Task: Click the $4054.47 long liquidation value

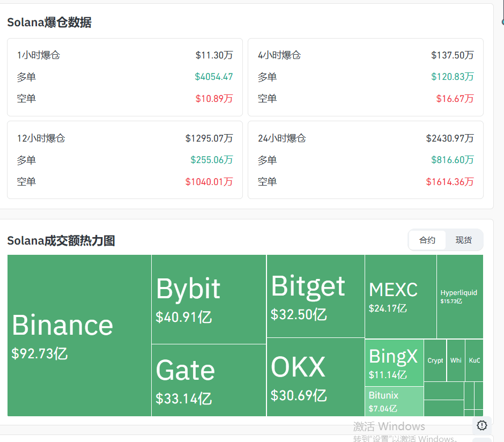Action: pyautogui.click(x=214, y=77)
